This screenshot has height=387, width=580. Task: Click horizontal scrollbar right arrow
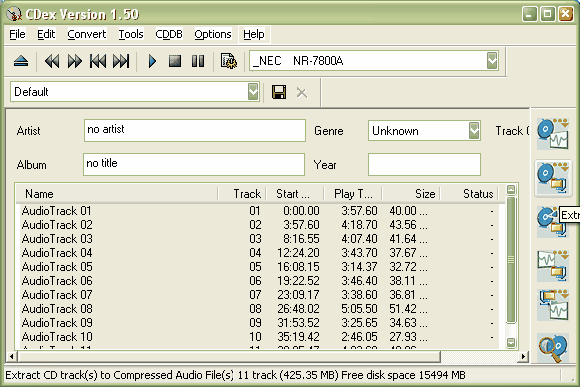click(x=523, y=357)
